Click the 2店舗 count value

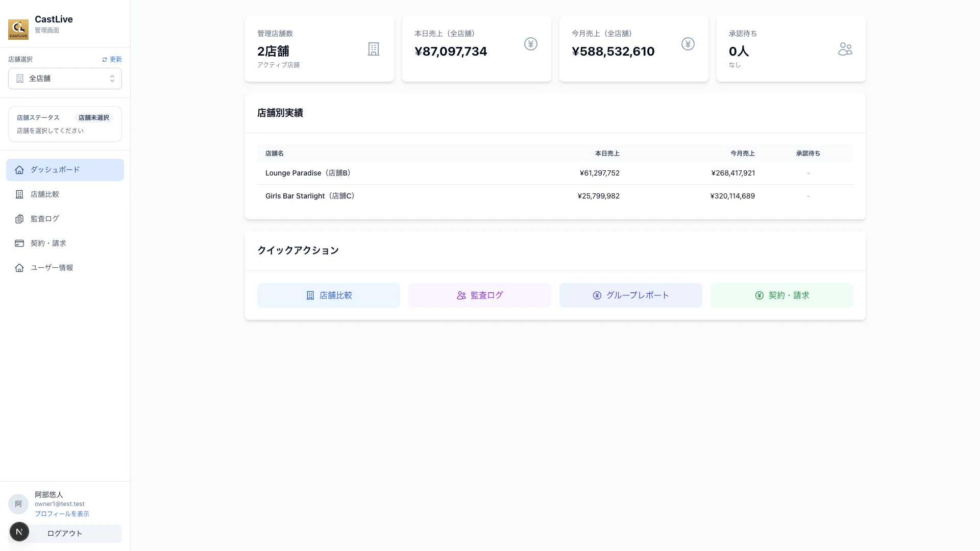273,52
